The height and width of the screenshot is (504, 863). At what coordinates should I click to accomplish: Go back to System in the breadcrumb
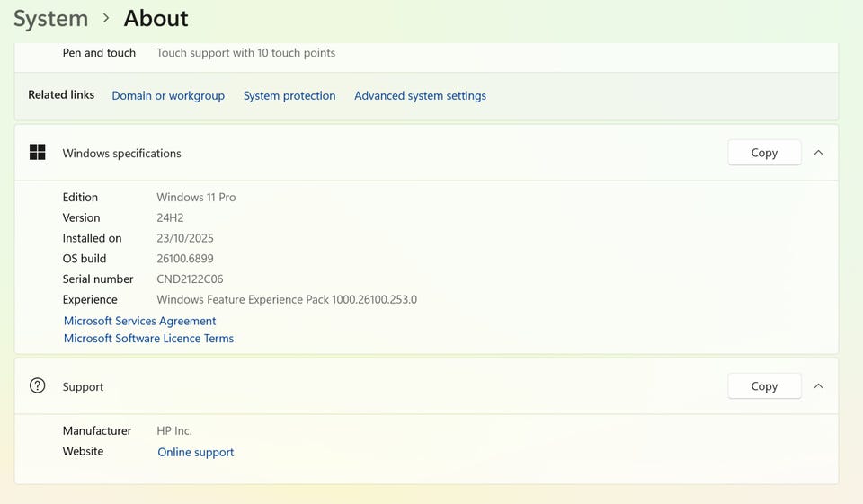(50, 18)
